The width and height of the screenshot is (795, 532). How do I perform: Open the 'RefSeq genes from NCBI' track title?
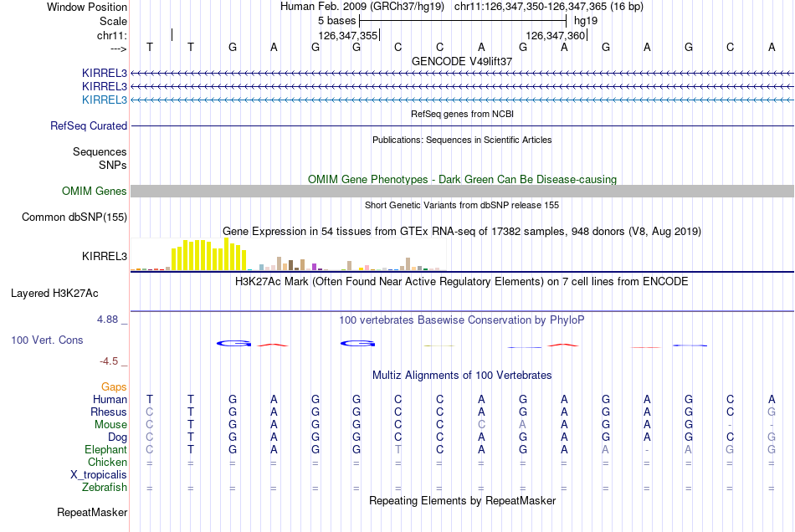tap(462, 114)
